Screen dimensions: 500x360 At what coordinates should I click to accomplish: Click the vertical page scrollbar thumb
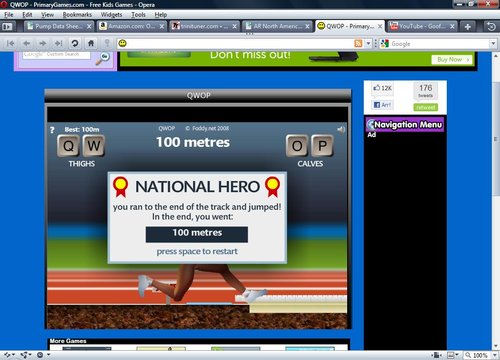click(496, 138)
